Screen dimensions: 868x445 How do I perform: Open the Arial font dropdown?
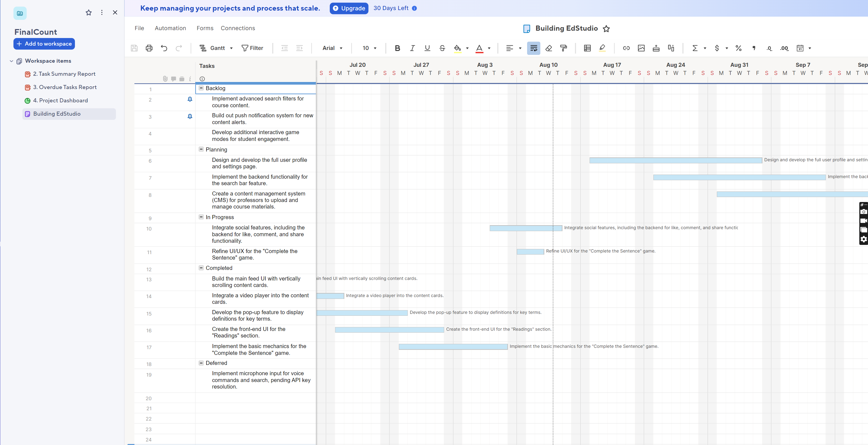click(x=332, y=48)
